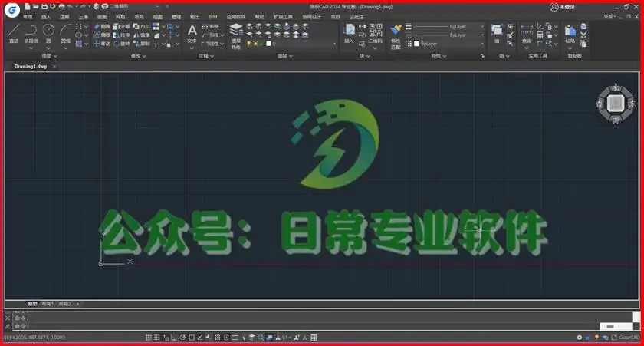
Task: Add a new layout with plus button
Action: (77, 304)
